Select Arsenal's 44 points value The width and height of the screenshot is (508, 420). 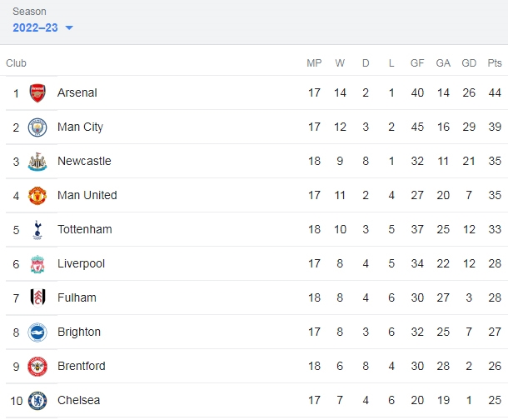point(495,93)
